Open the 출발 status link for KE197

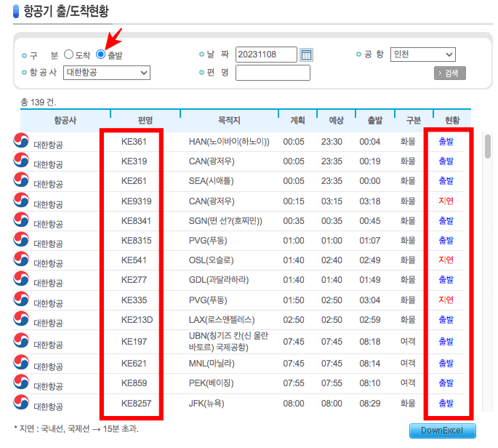[x=446, y=341]
